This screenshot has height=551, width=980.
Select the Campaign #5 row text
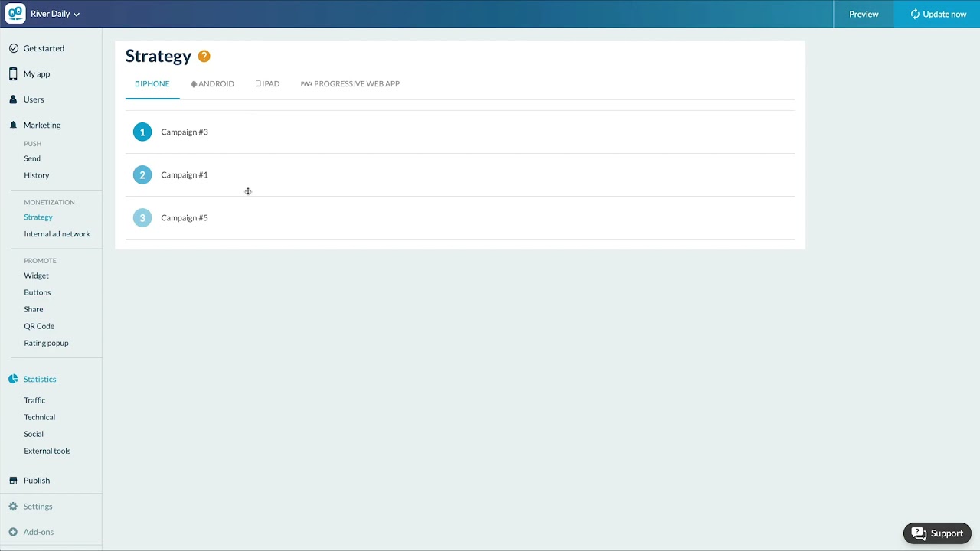[185, 218]
